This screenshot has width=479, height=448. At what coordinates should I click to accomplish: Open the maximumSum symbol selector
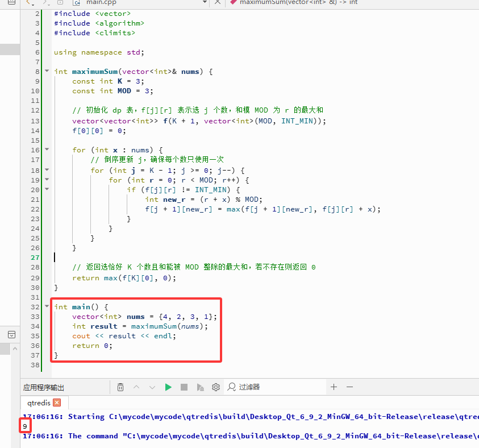(x=298, y=2)
